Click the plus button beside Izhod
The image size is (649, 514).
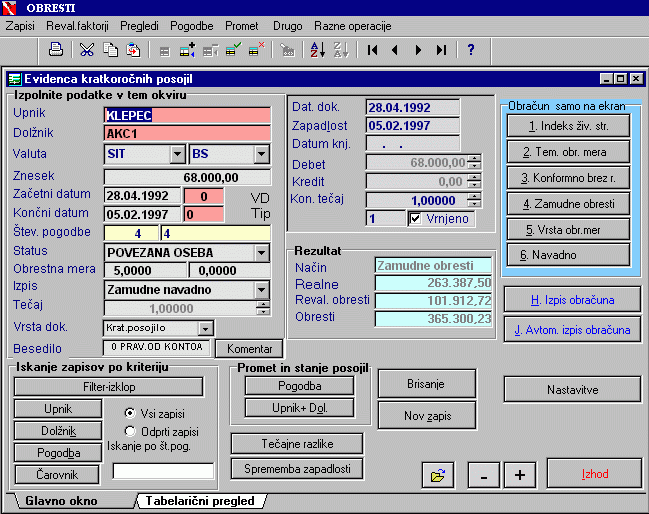pos(520,476)
